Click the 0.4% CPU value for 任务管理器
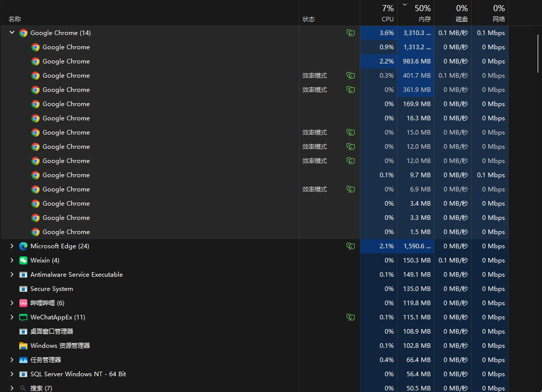The image size is (542, 392). tap(386, 360)
